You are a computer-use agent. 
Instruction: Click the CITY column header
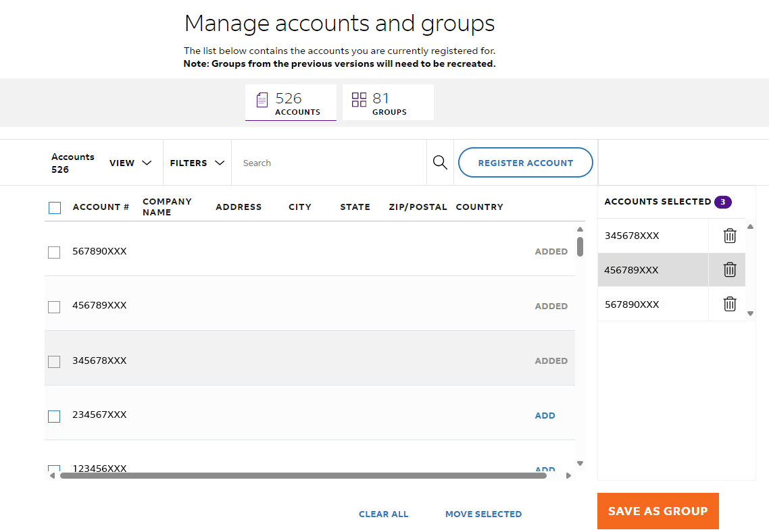tap(300, 207)
